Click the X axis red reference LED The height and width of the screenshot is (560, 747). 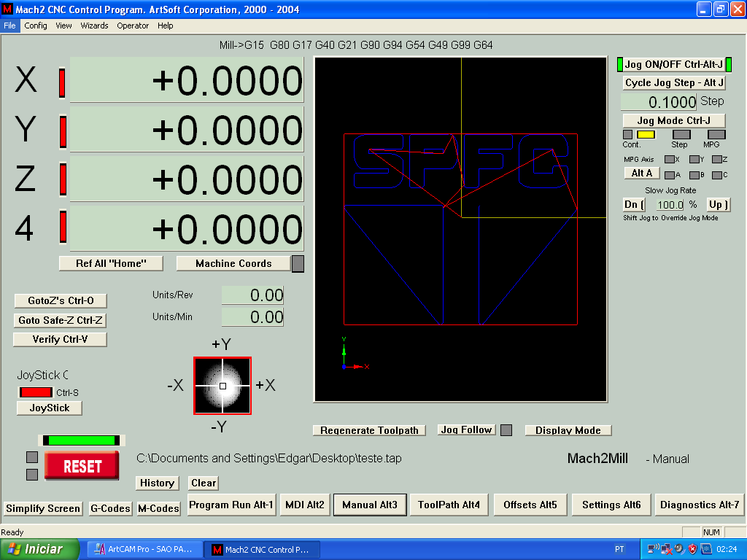click(x=62, y=83)
